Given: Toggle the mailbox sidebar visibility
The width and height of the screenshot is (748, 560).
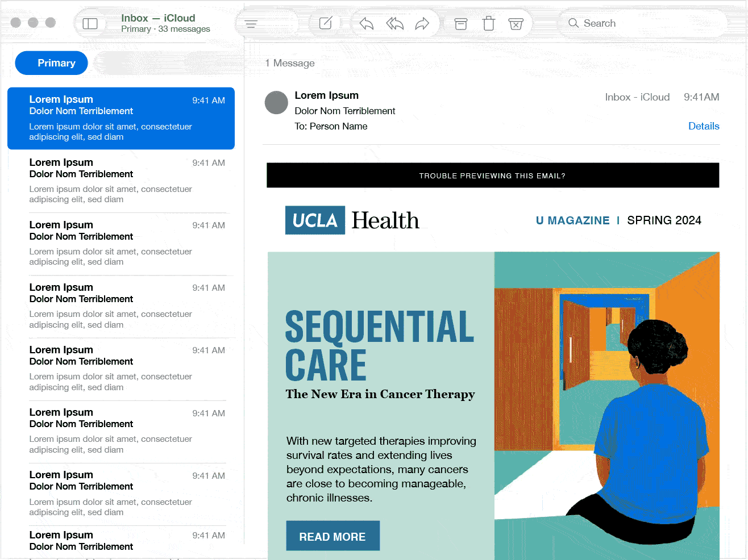Looking at the screenshot, I should click(91, 23).
